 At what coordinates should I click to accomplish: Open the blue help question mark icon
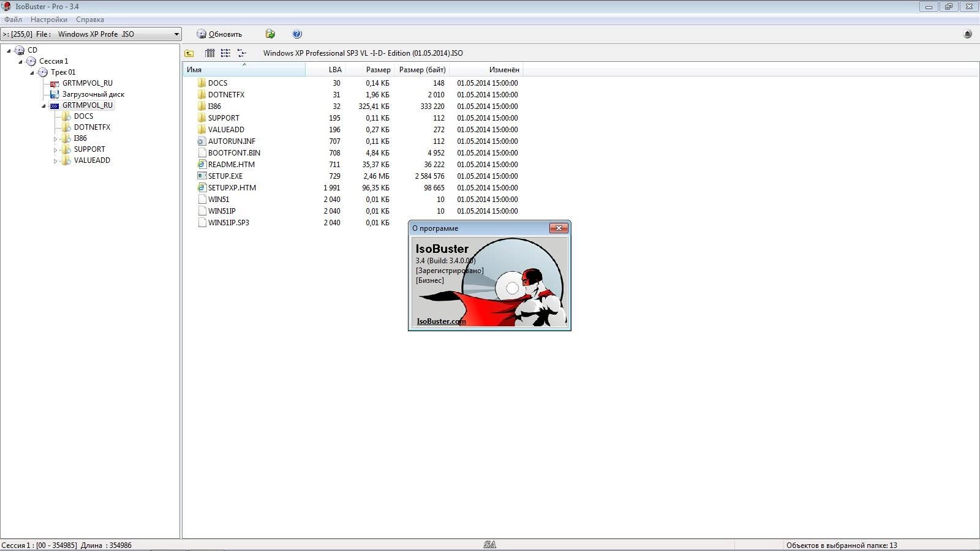[297, 34]
